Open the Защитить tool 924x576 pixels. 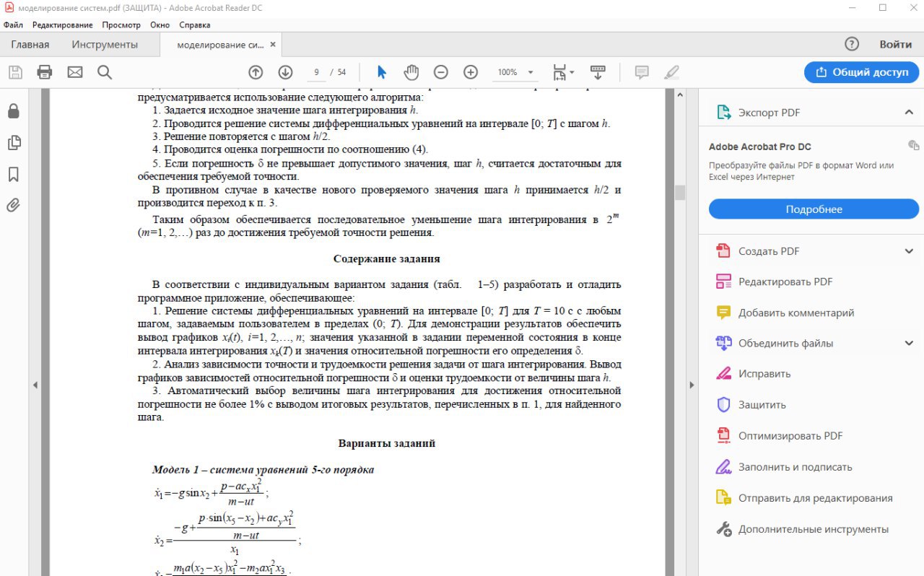pyautogui.click(x=762, y=405)
